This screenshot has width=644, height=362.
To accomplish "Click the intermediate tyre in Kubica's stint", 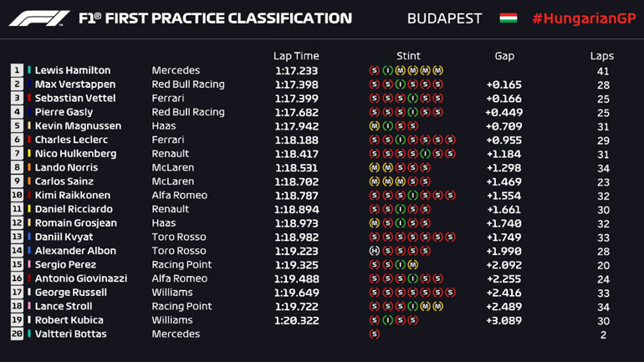I will pos(387,320).
